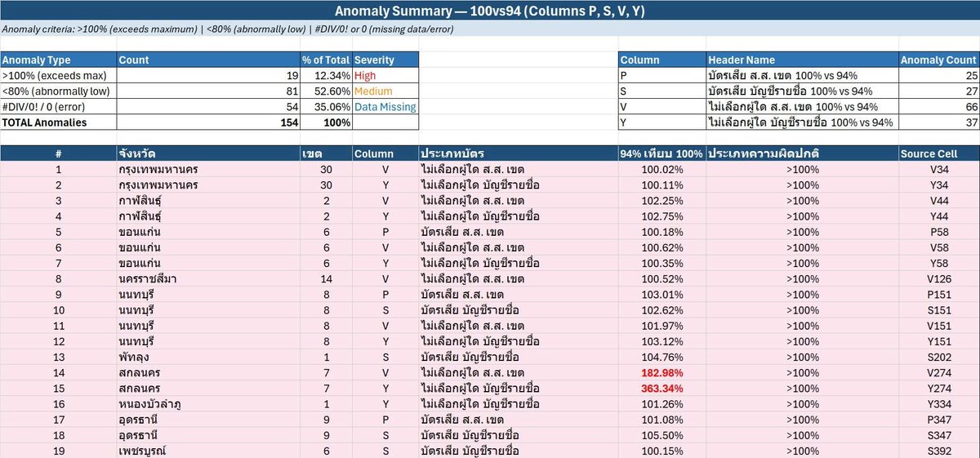
Task: Select source cell V34
Action: (x=938, y=169)
